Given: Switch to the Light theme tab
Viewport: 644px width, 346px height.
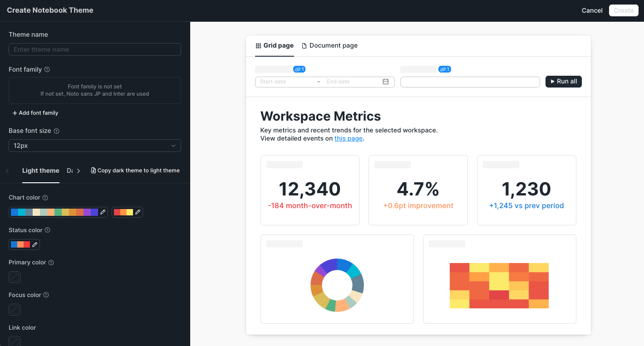Looking at the screenshot, I should point(41,171).
